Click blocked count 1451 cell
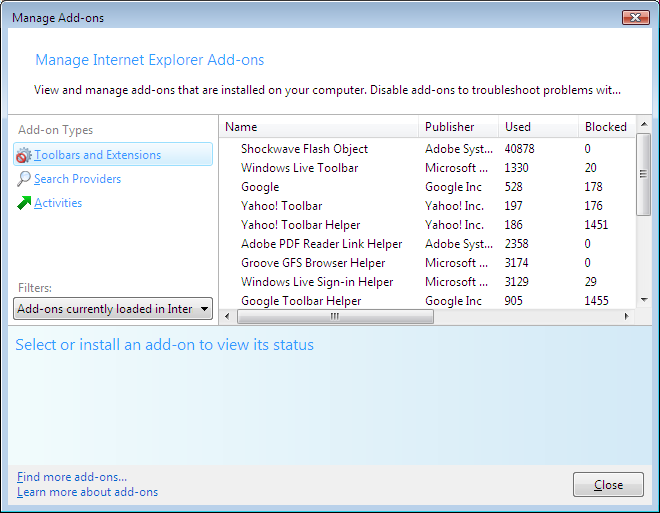Viewport: 660px width, 513px height. pyautogui.click(x=596, y=225)
